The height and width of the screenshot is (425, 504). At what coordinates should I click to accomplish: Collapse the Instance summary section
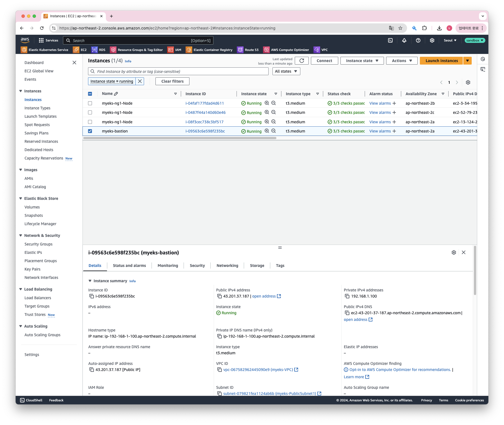(x=90, y=281)
